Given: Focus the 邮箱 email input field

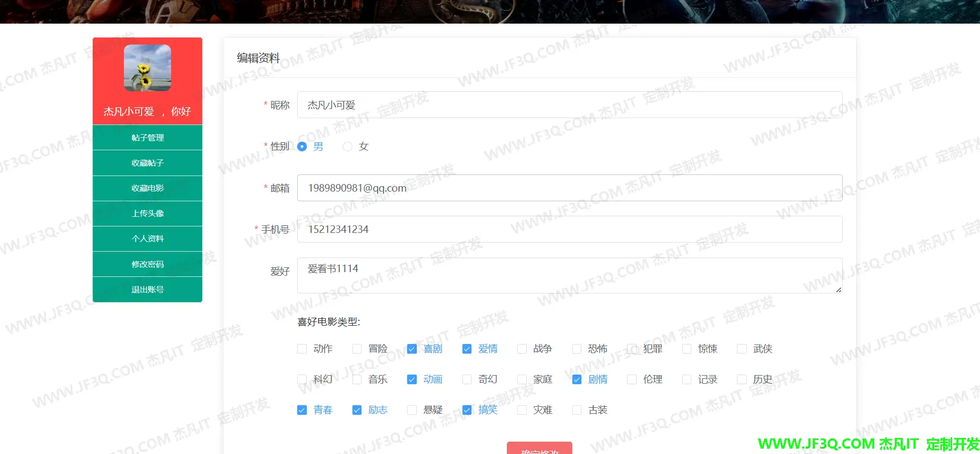Looking at the screenshot, I should [569, 188].
